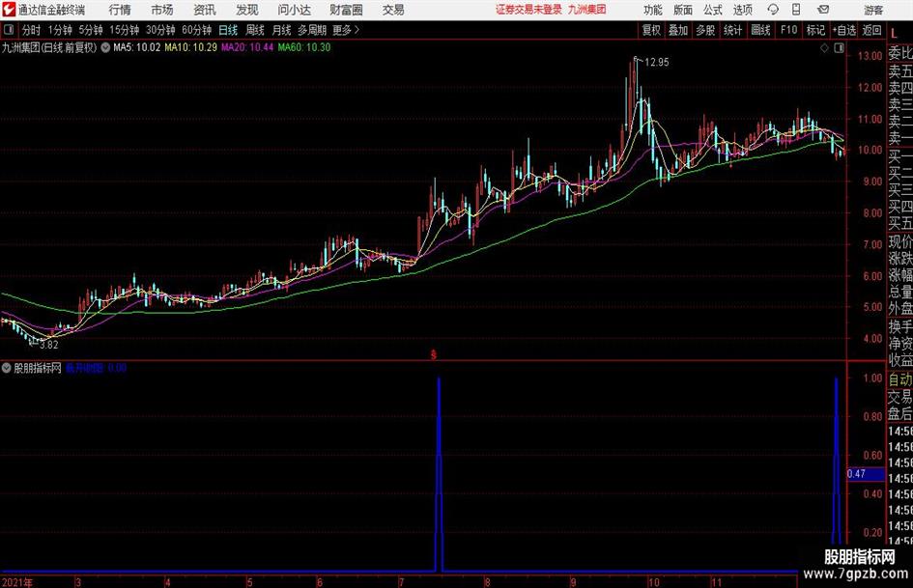Switch to 分时 chart period
The height and width of the screenshot is (588, 913).
click(31, 30)
